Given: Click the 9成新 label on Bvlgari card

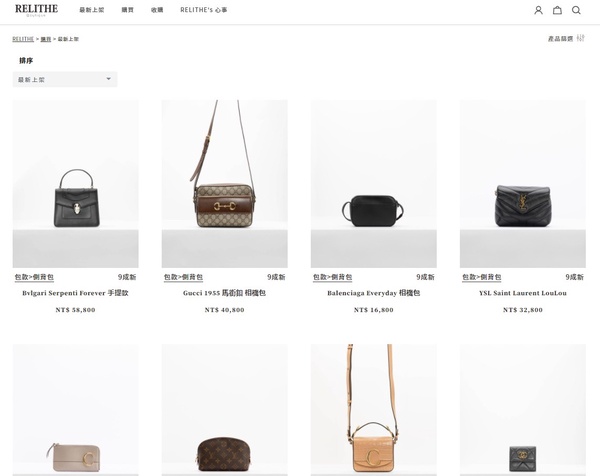Looking at the screenshot, I should point(127,277).
